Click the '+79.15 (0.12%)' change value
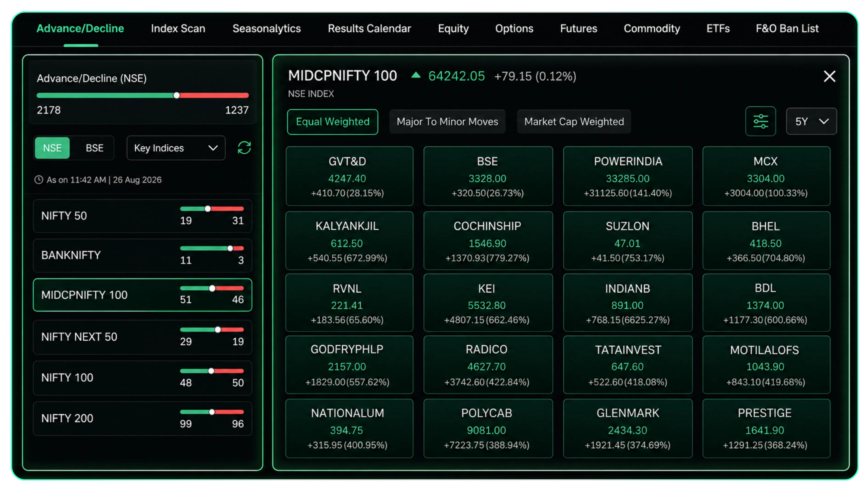This screenshot has height=488, width=868. coord(535,76)
